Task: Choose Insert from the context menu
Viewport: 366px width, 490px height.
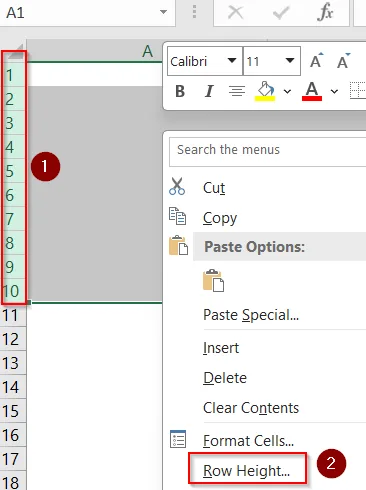Action: [221, 348]
